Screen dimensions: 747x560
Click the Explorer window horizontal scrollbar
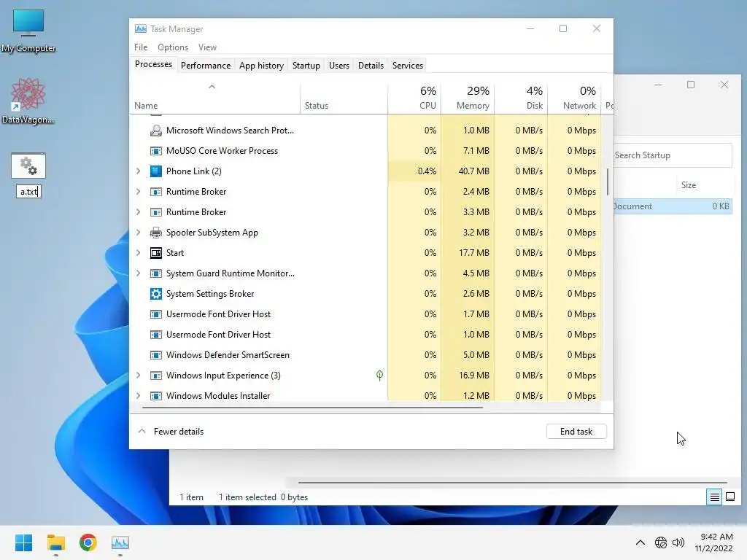tap(513, 483)
